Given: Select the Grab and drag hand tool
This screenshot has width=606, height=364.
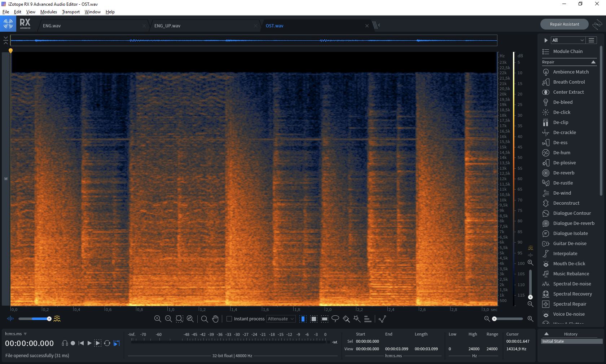Looking at the screenshot, I should tap(215, 319).
